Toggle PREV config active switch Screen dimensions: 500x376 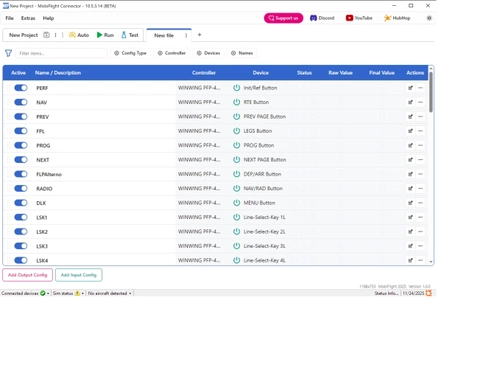21,117
